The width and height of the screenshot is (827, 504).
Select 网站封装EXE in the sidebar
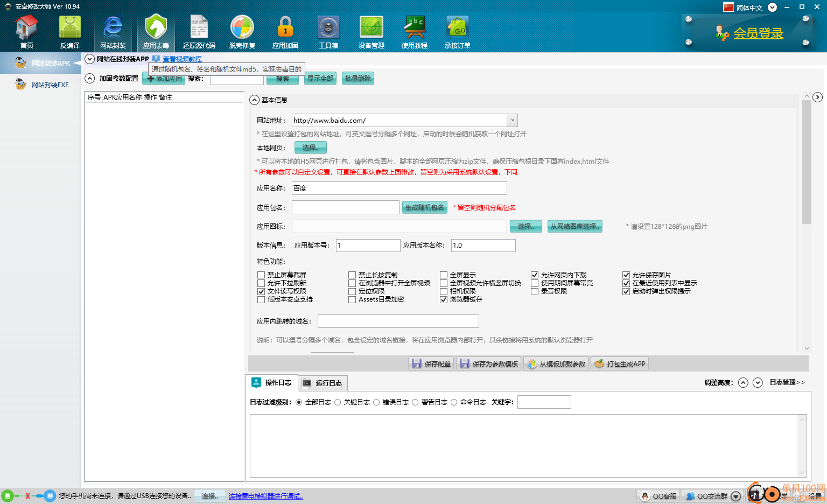[40, 85]
